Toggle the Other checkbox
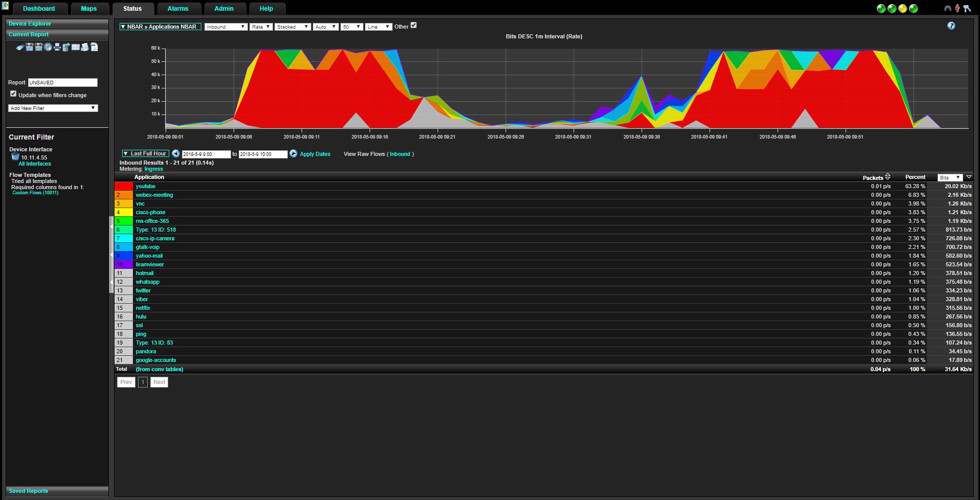 pos(414,25)
